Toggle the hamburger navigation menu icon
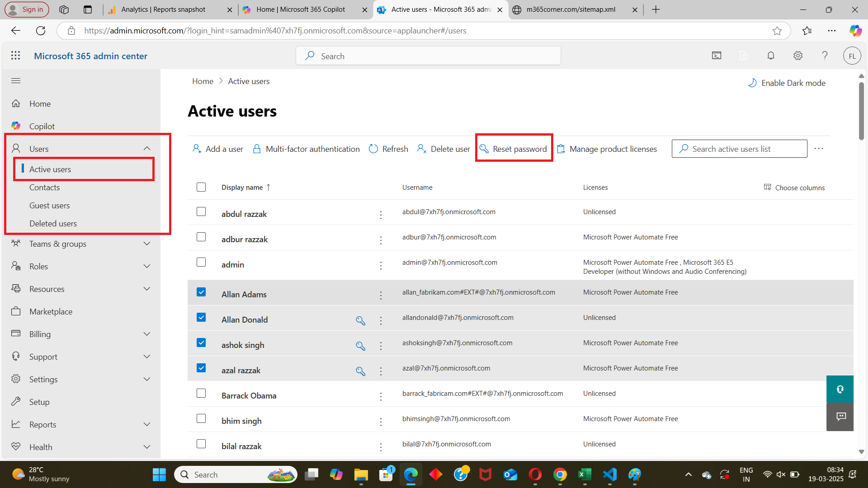Image resolution: width=868 pixels, height=488 pixels. click(x=16, y=81)
